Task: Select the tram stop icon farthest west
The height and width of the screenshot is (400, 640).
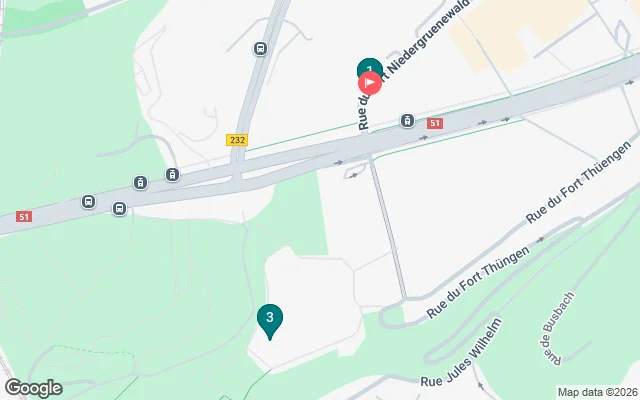Action: click(x=140, y=182)
